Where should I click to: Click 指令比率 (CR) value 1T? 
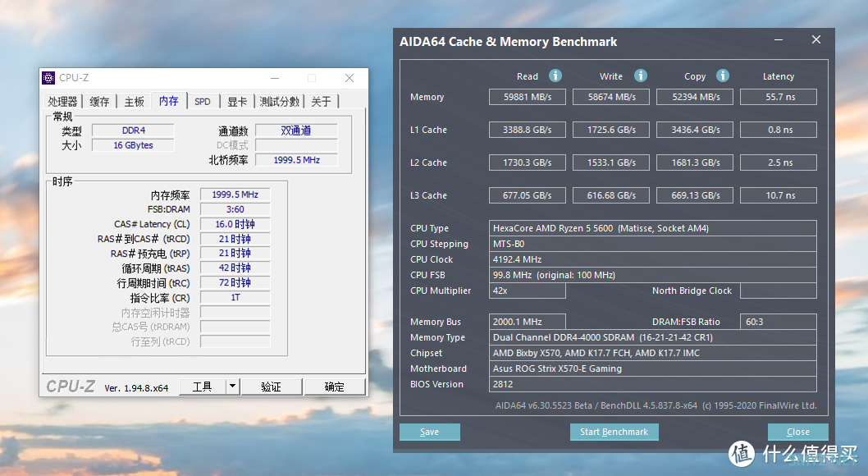pyautogui.click(x=235, y=297)
